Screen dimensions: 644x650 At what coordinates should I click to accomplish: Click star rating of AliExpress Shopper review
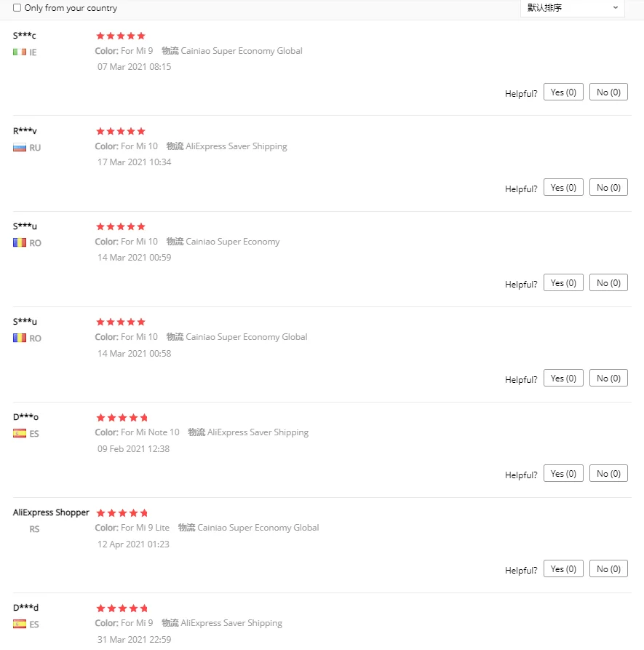pos(122,513)
